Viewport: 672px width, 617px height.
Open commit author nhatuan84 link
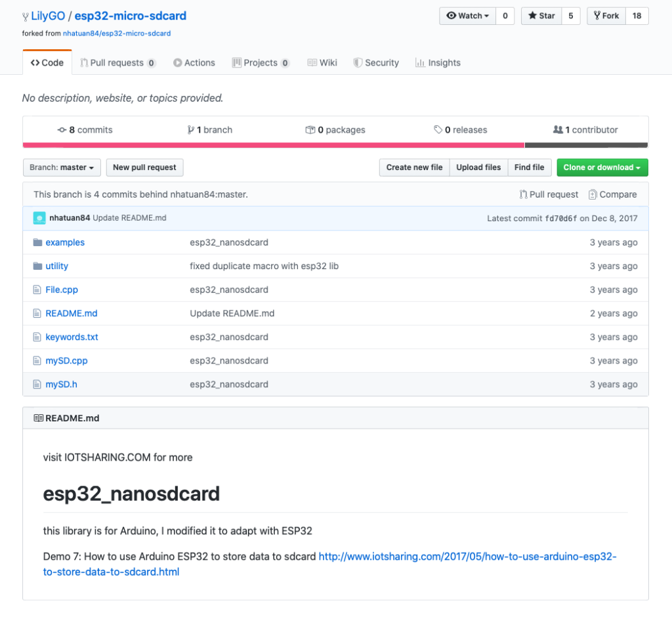click(x=70, y=218)
